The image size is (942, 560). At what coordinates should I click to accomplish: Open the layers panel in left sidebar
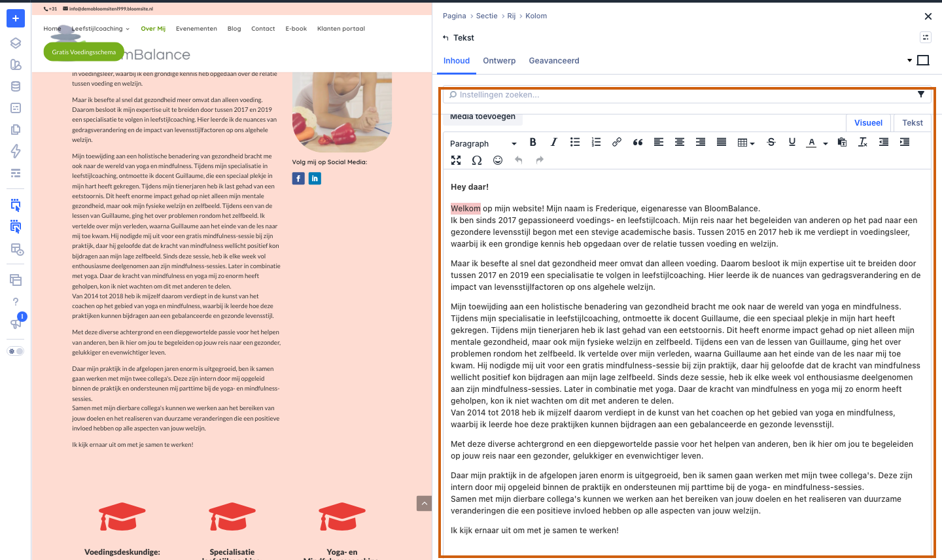click(x=16, y=43)
